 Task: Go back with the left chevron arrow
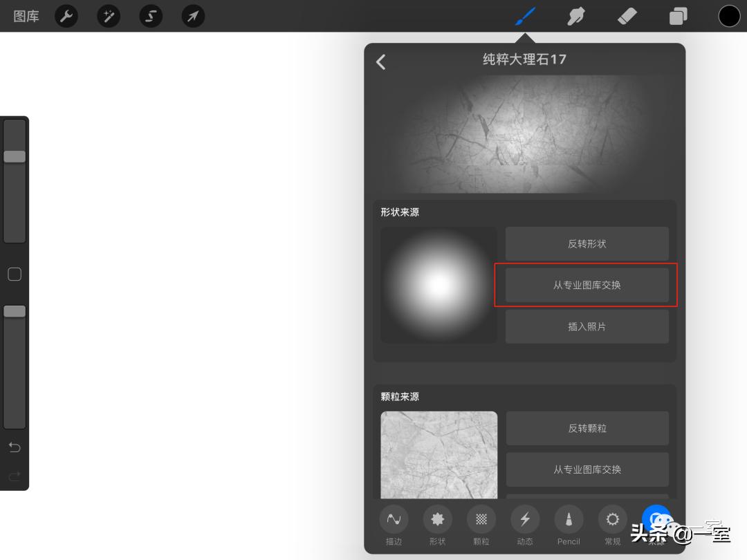pyautogui.click(x=380, y=62)
